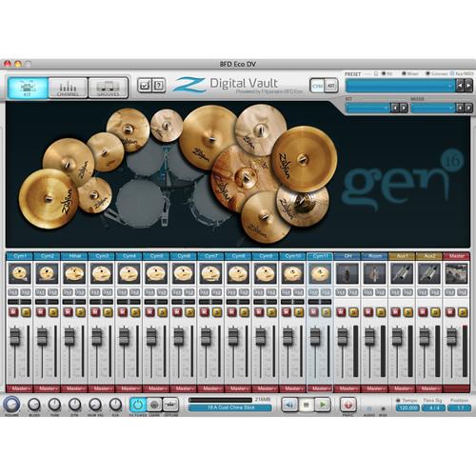This screenshot has width=476, height=476.
Task: Step to the next kit arrow
Action: [404, 109]
